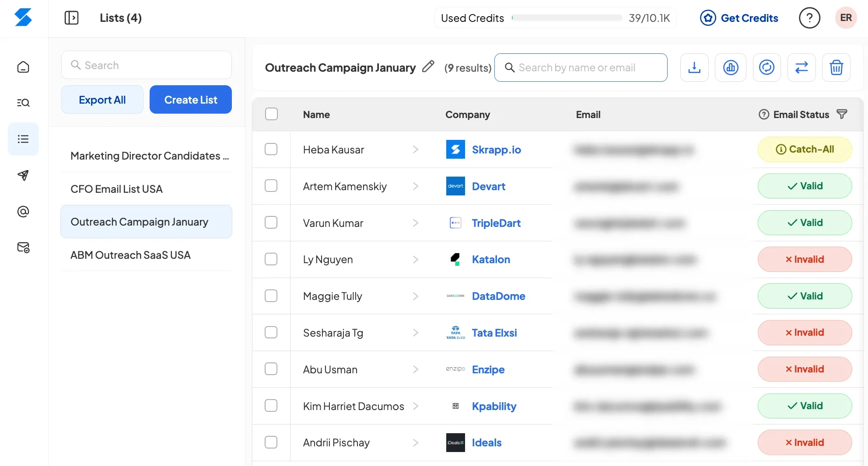Open the rename pencil icon next to list title

point(428,66)
